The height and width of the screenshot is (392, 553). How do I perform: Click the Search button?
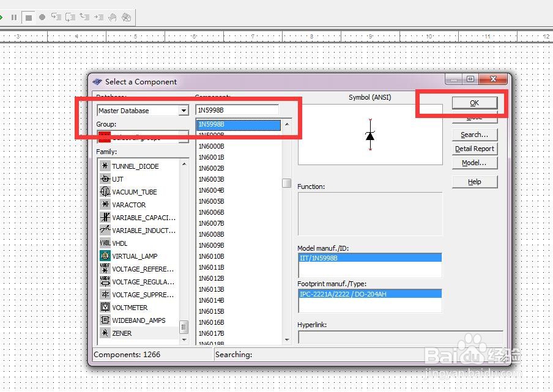[475, 135]
